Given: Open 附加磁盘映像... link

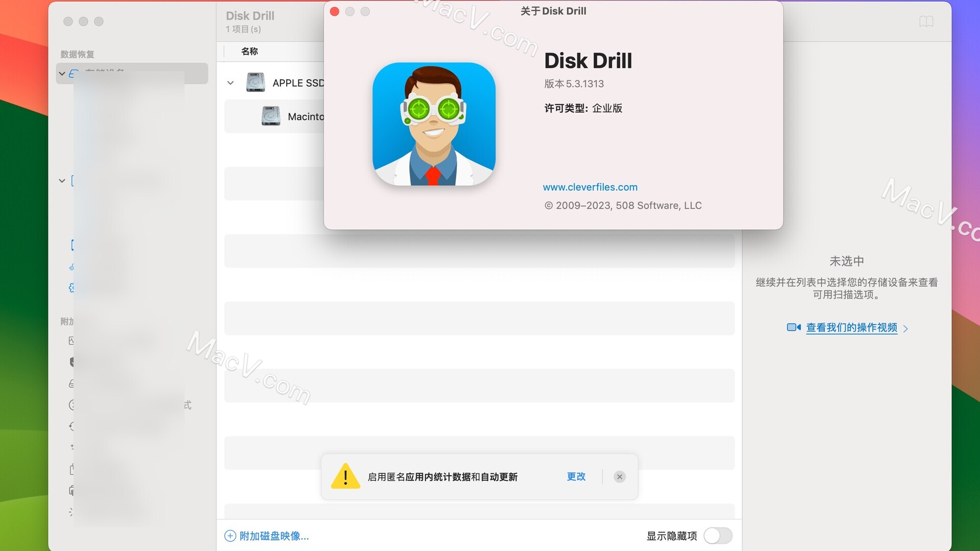Looking at the screenshot, I should pyautogui.click(x=274, y=536).
